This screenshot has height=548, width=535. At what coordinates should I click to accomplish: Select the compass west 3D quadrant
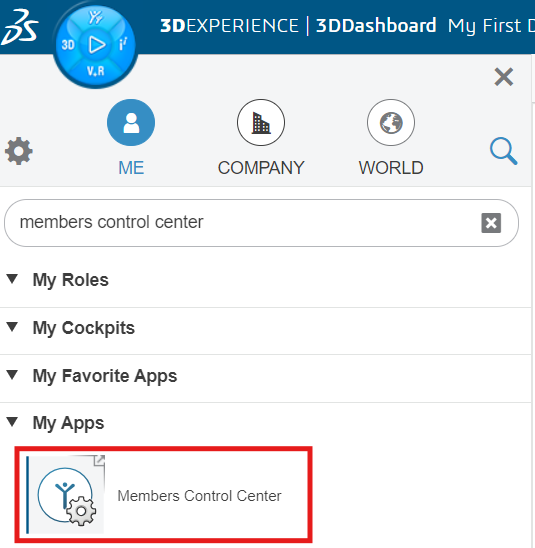point(68,45)
